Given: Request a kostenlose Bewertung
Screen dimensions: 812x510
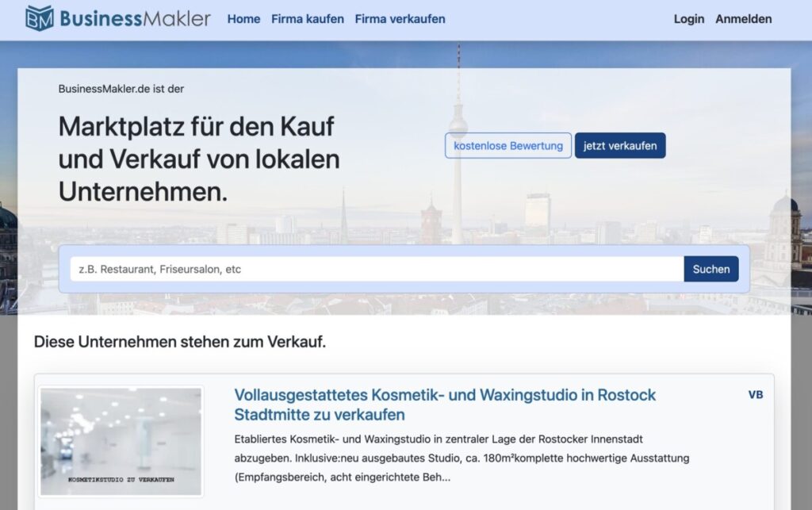Looking at the screenshot, I should pos(507,145).
